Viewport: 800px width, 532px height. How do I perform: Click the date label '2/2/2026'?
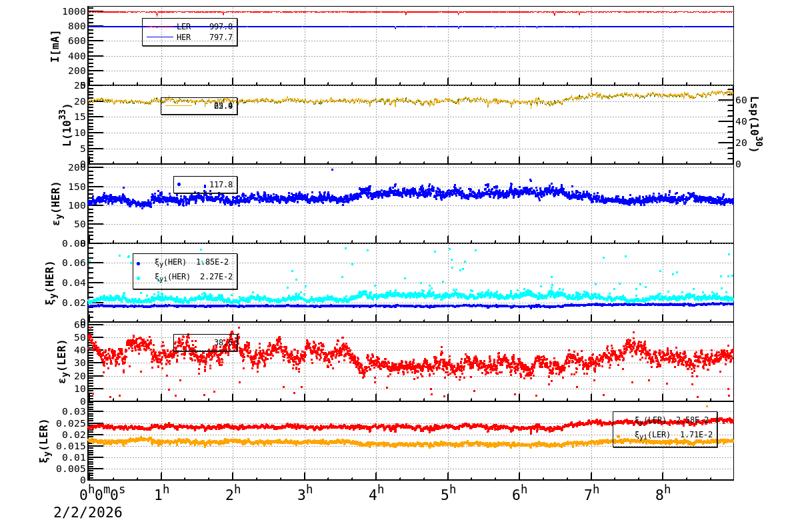(88, 513)
